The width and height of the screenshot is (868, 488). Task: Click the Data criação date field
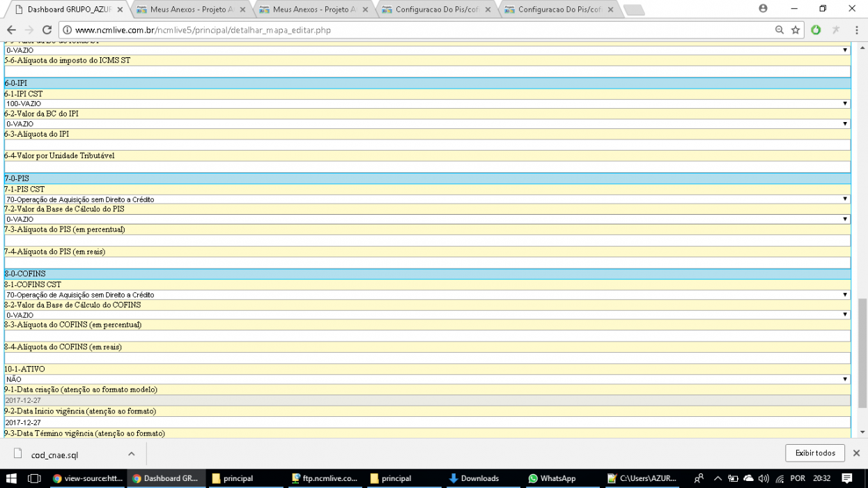(x=427, y=401)
